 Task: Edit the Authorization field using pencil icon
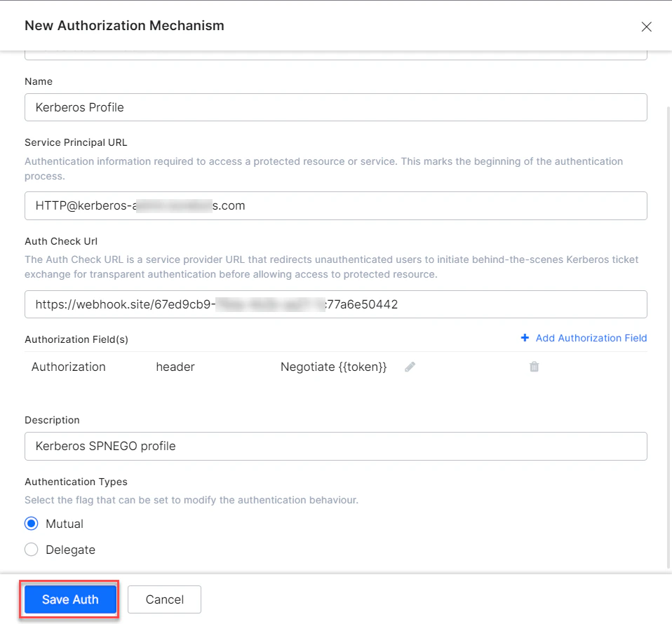tap(410, 367)
